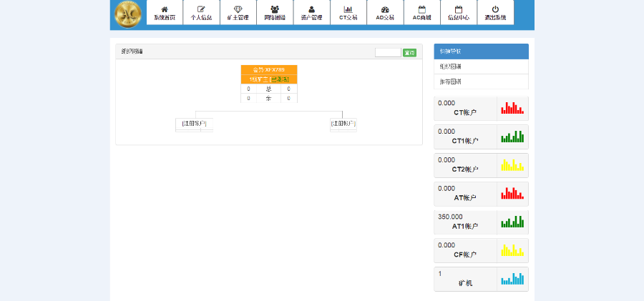644x301 pixels.
Task: Click the CT帐户 label
Action: pyautogui.click(x=465, y=112)
